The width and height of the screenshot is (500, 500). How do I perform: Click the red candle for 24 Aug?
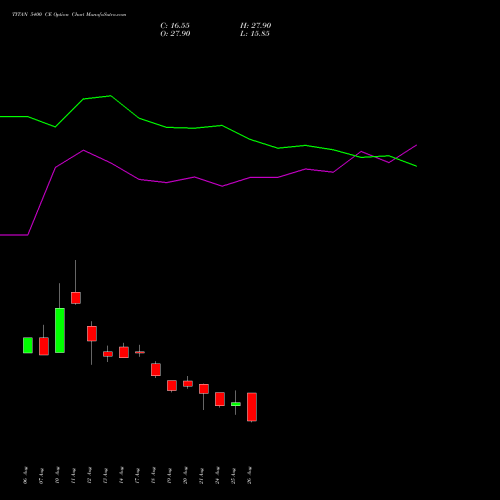220,399
